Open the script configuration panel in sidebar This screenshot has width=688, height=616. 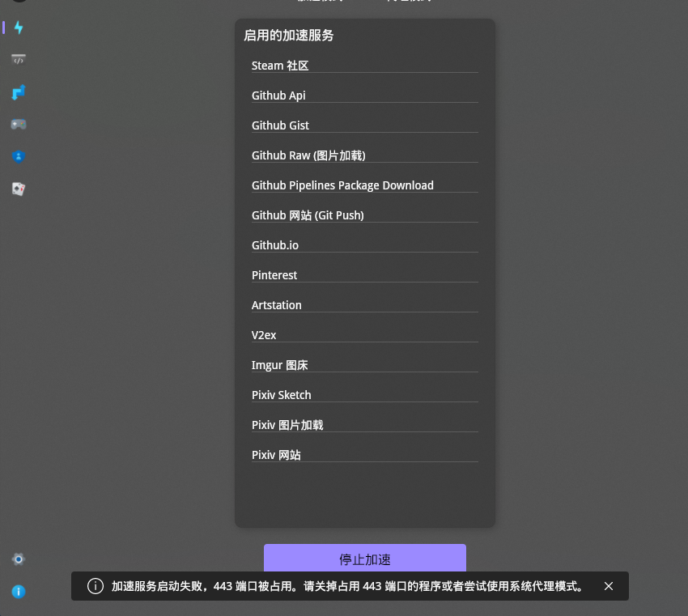(18, 59)
